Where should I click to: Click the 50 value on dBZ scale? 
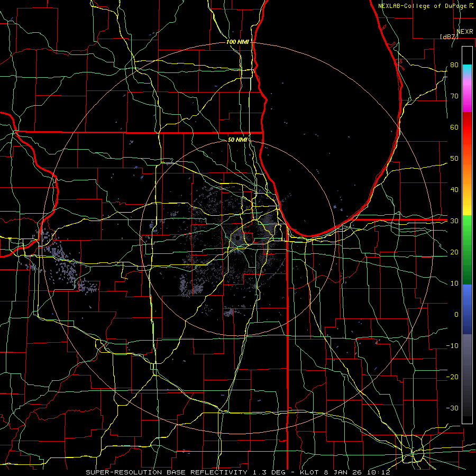coord(454,159)
